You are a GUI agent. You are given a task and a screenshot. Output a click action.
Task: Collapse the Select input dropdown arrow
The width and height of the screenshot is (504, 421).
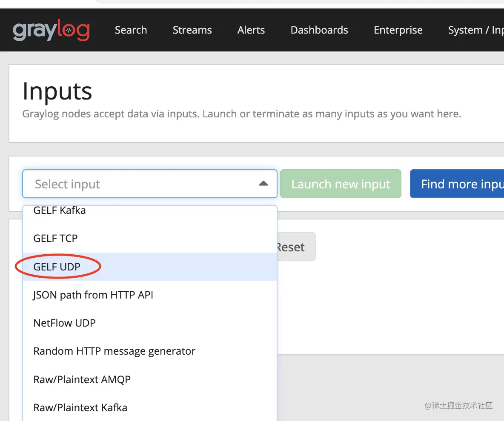(263, 184)
